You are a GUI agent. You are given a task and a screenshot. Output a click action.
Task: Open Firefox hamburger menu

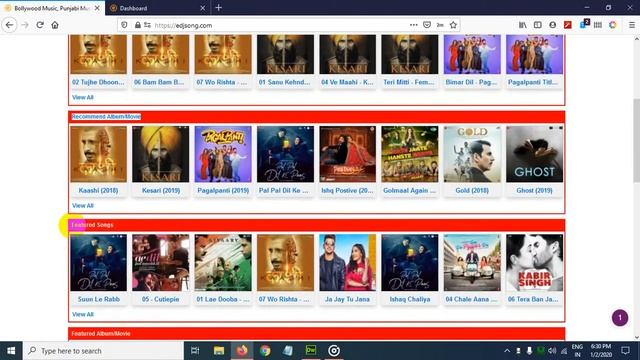tap(631, 25)
